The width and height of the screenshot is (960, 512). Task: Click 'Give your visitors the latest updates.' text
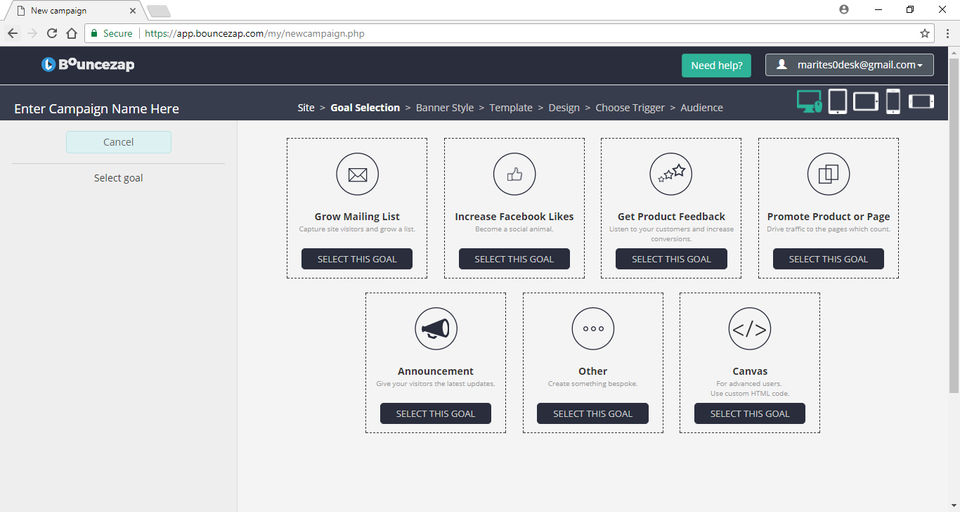(x=435, y=383)
